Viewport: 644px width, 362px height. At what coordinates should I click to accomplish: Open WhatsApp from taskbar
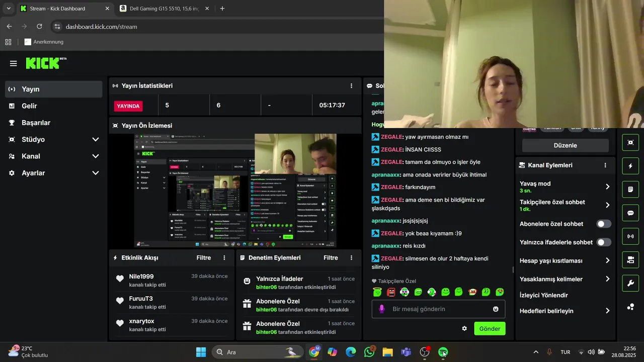coord(369,352)
